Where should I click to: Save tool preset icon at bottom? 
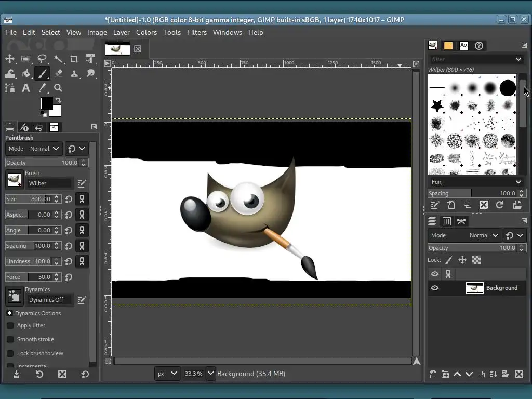point(17,374)
